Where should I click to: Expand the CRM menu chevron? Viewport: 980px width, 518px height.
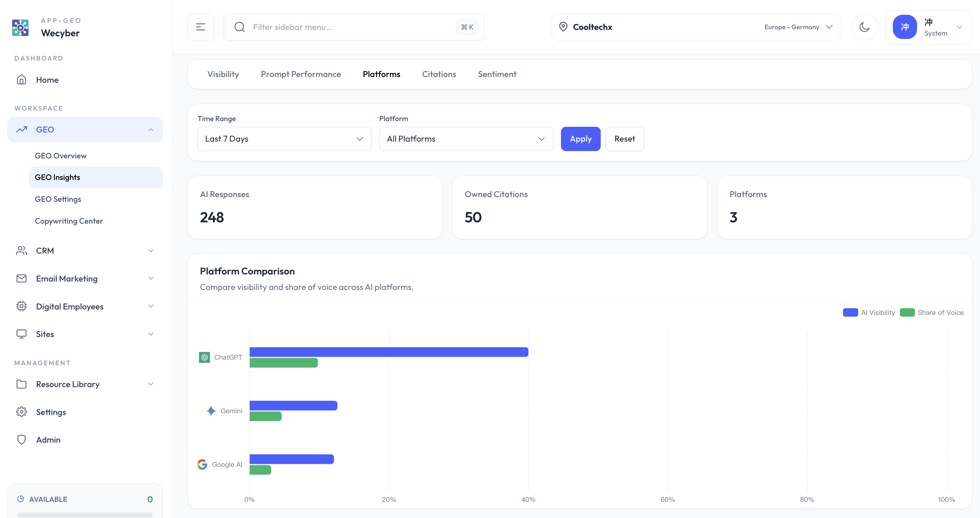151,251
